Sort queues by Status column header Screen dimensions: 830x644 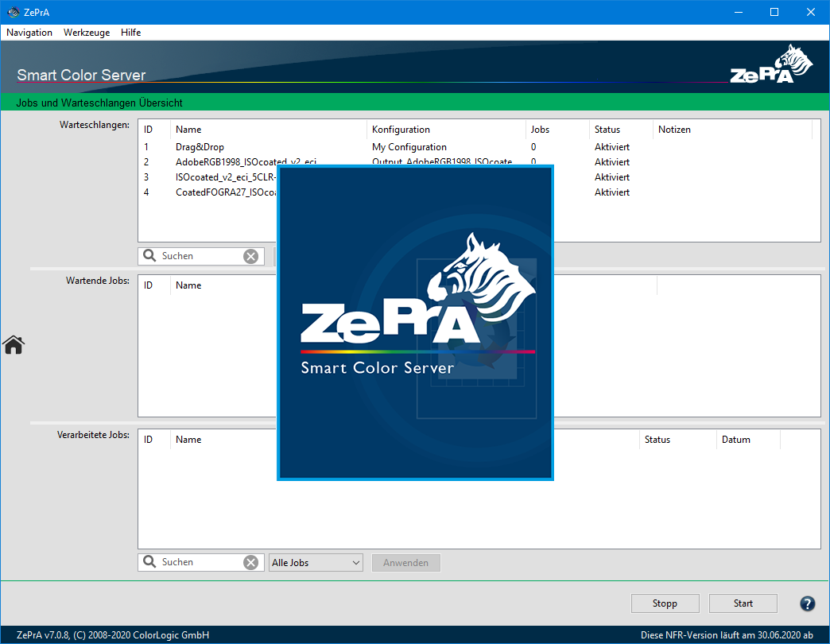[x=607, y=130]
